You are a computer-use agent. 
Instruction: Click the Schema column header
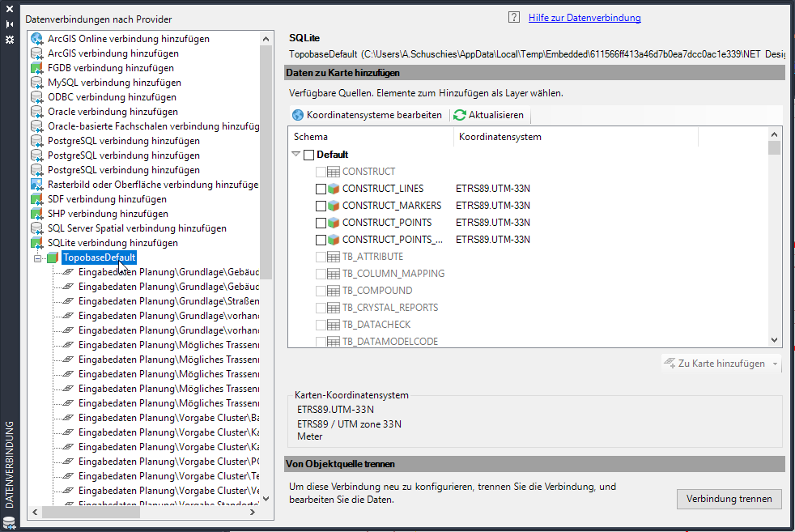[371, 137]
